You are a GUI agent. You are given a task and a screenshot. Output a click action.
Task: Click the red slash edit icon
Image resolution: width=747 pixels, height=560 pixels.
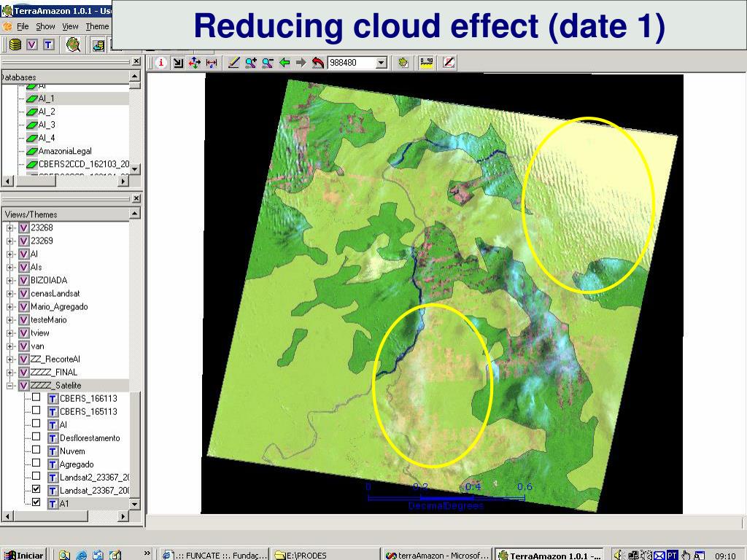coord(449,63)
